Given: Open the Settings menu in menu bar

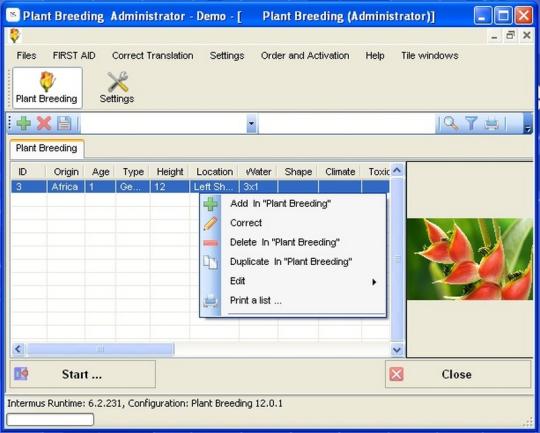Looking at the screenshot, I should pos(227,55).
